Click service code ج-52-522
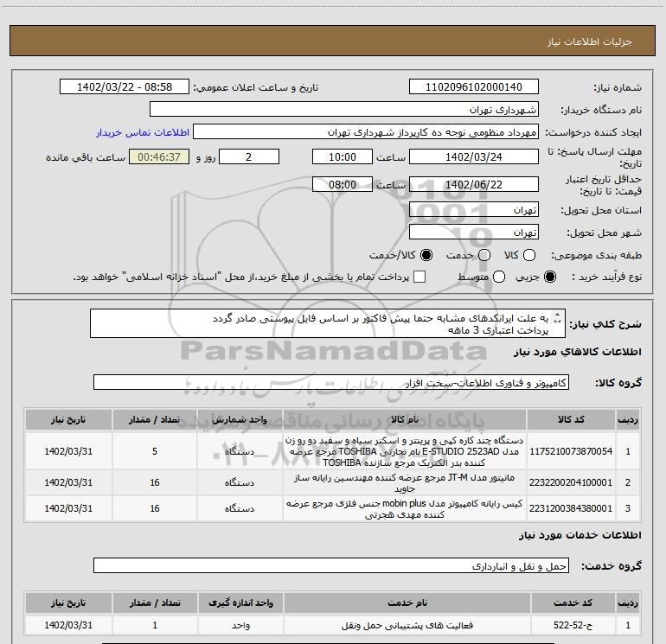This screenshot has height=644, width=666. [x=573, y=625]
